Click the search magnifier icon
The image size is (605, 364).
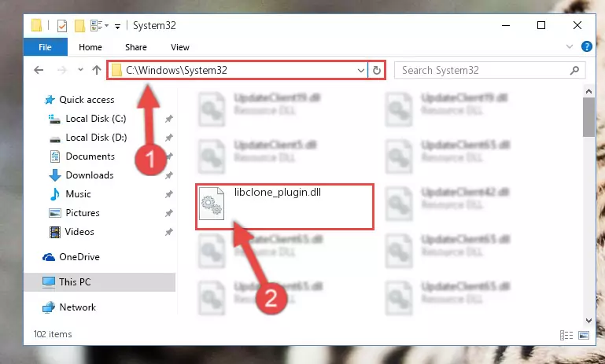574,70
